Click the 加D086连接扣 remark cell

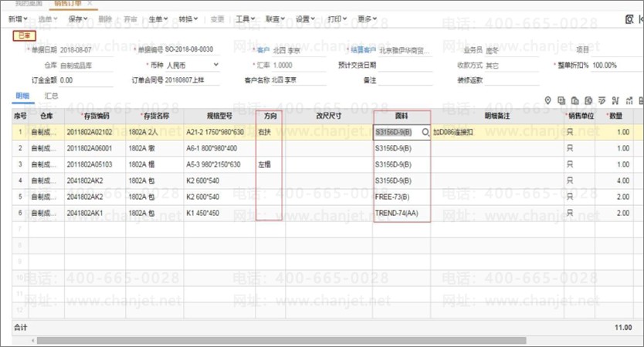497,132
